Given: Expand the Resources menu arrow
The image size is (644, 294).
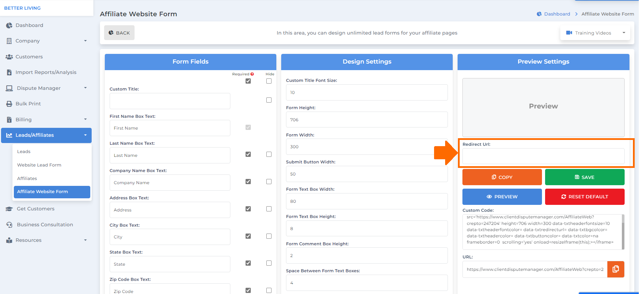Looking at the screenshot, I should (x=85, y=240).
